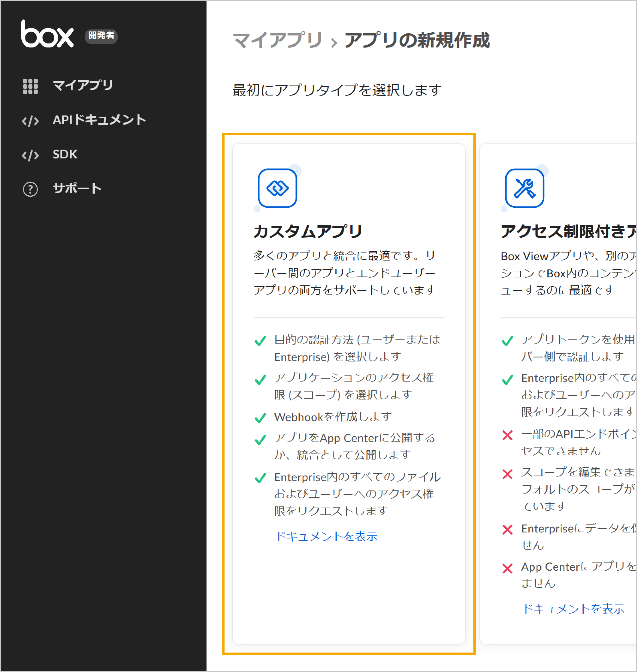
Task: Go back to マイアプリ breadcrumb
Action: (277, 40)
